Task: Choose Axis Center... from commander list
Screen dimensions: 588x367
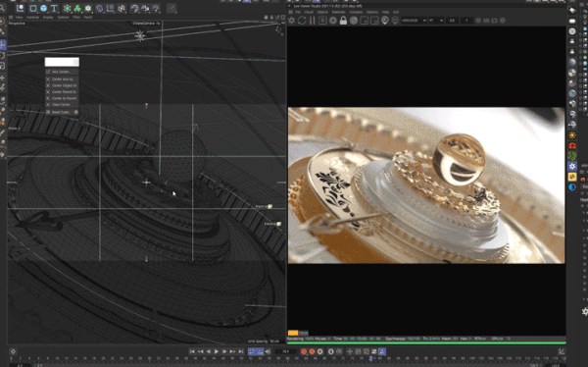Action: click(x=62, y=72)
